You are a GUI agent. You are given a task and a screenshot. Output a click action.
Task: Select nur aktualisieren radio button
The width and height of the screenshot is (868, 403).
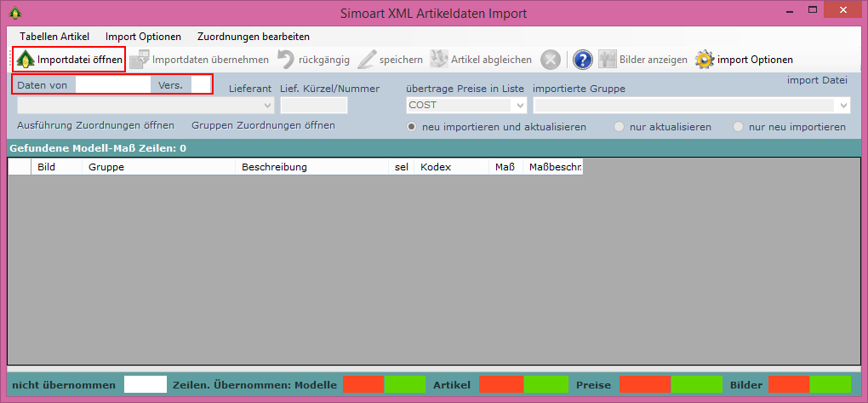click(619, 127)
